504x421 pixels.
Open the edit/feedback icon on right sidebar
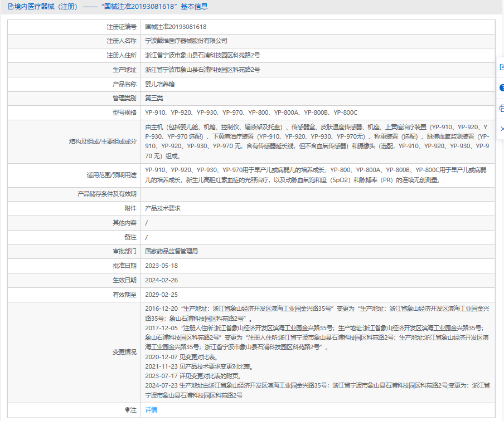pyautogui.click(x=501, y=67)
